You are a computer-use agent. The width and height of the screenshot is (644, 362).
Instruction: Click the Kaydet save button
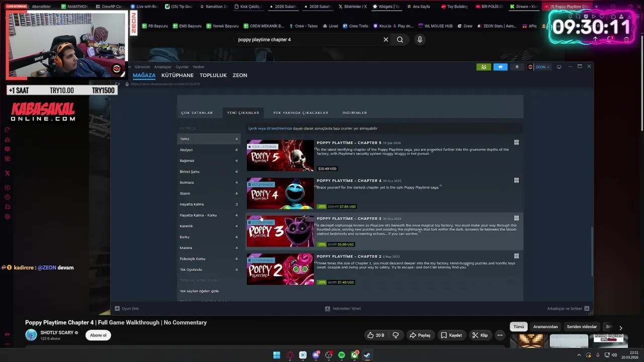[x=451, y=335]
